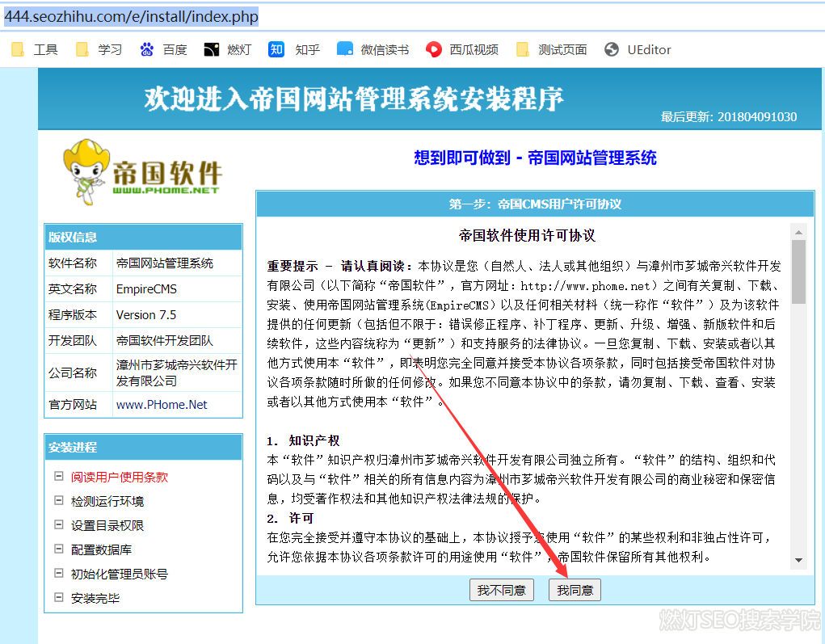Click the box icon beside 阅读用户使用条款
825x644 pixels.
tap(59, 476)
